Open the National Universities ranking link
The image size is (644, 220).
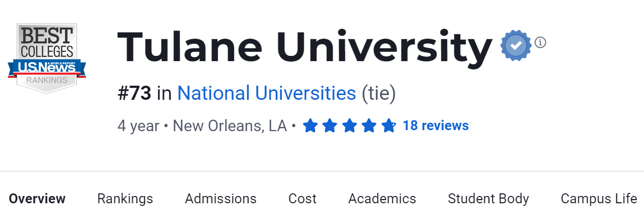267,94
